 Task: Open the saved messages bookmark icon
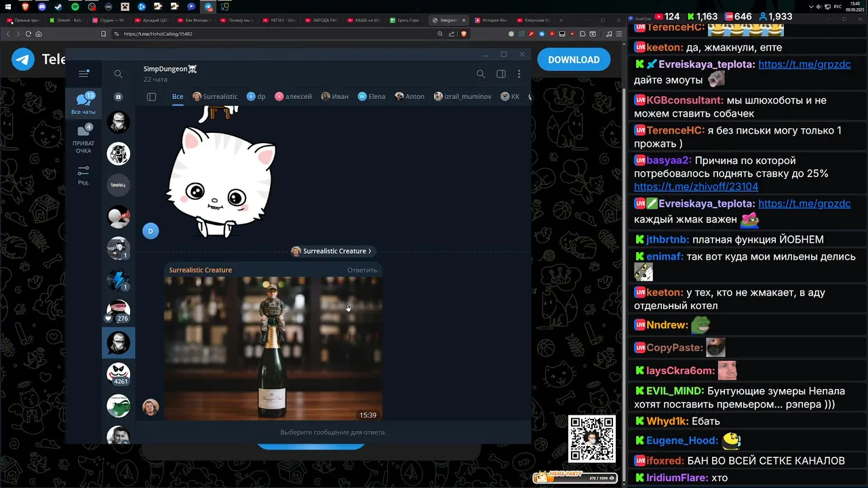click(x=118, y=97)
